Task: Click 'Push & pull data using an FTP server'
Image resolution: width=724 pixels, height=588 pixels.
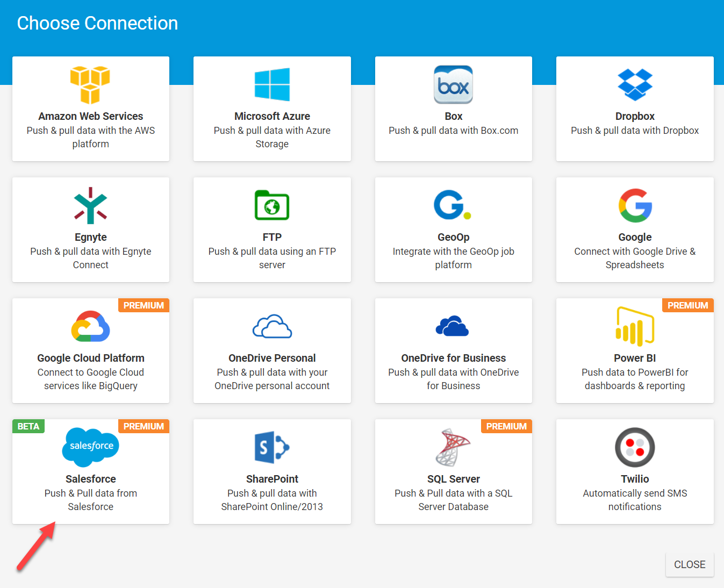Action: [x=272, y=258]
